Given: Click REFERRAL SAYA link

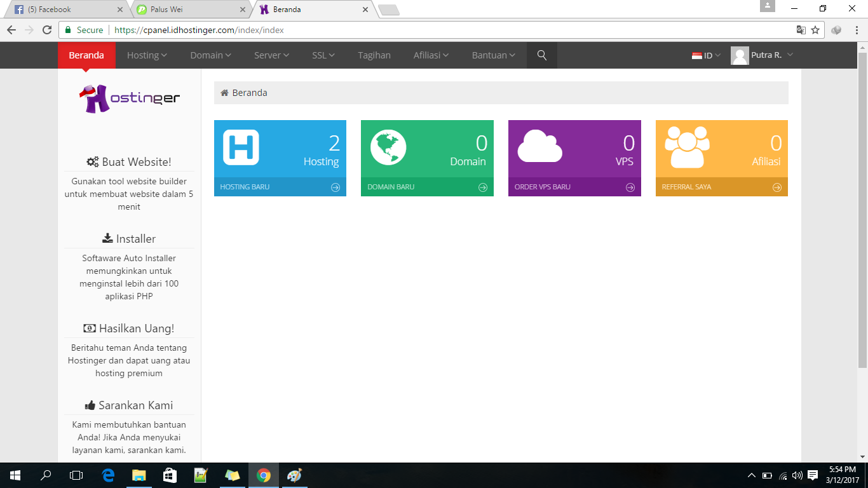Looking at the screenshot, I should 687,187.
